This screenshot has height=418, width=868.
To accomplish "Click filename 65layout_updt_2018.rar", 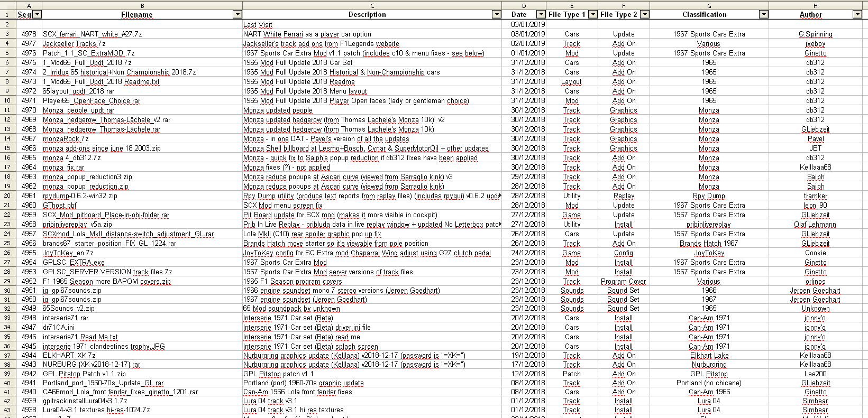I will pos(78,91).
